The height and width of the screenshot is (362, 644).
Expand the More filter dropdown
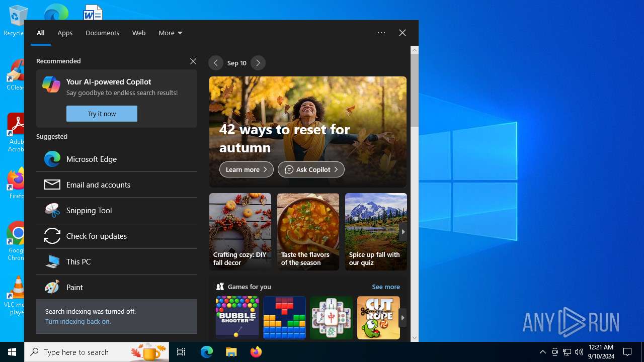tap(171, 33)
